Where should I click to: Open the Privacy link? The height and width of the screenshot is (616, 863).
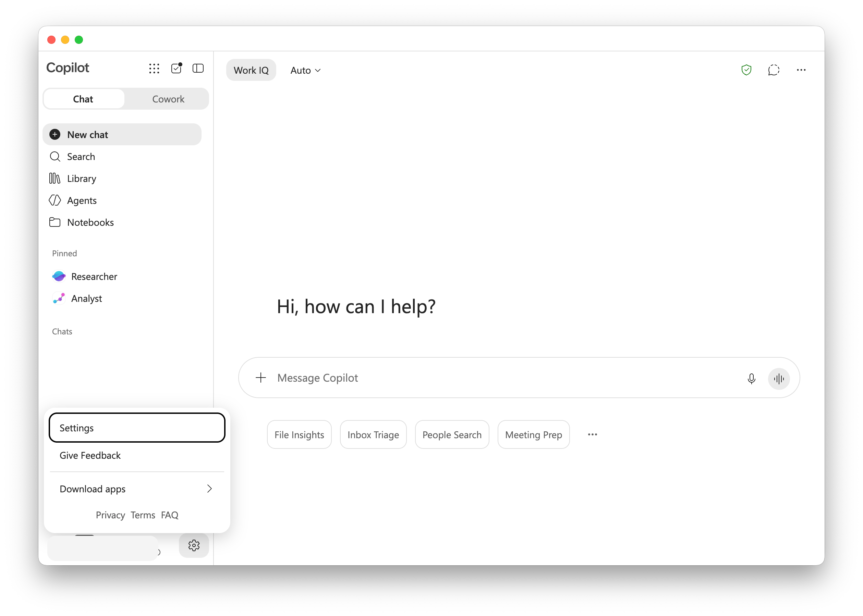(110, 515)
